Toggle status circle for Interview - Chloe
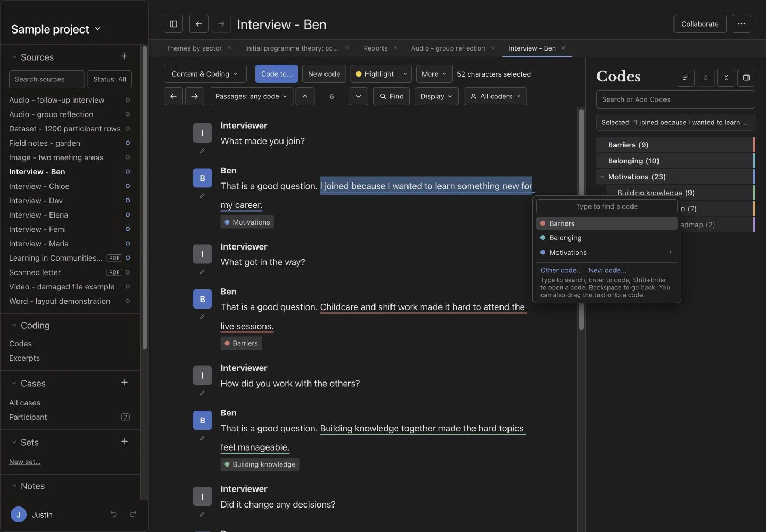Screen dimensions: 766x532 pyautogui.click(x=128, y=186)
